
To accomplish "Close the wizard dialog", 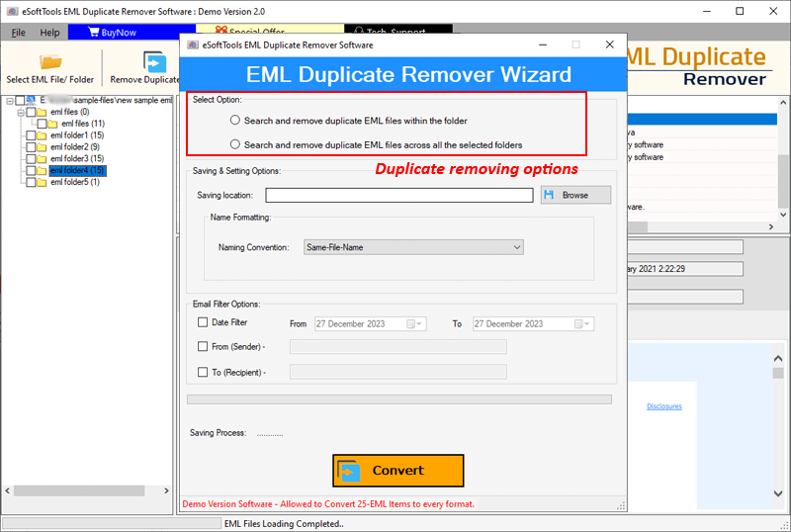I will click(x=609, y=44).
